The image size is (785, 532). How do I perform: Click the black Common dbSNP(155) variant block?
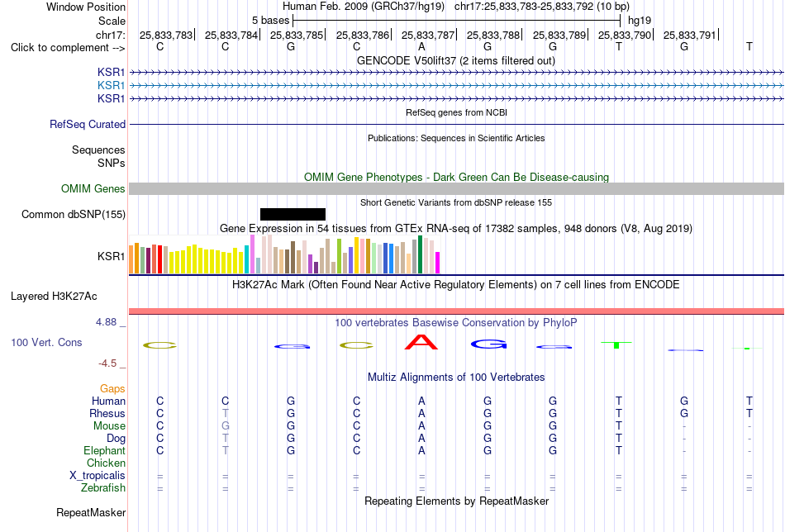coord(293,214)
